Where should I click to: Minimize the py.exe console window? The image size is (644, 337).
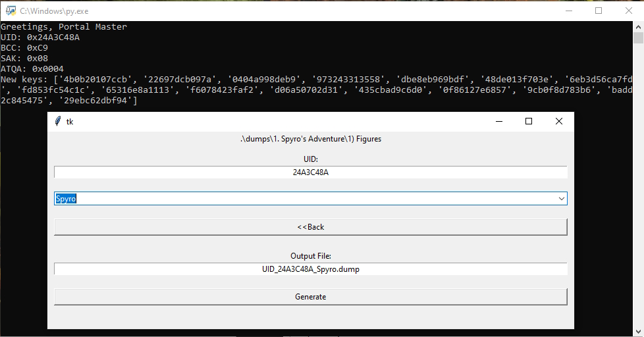click(x=569, y=11)
